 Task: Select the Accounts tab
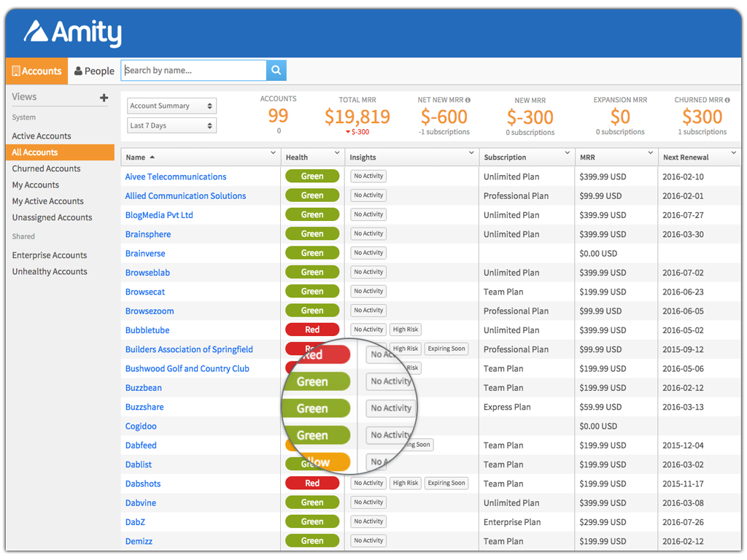36,71
